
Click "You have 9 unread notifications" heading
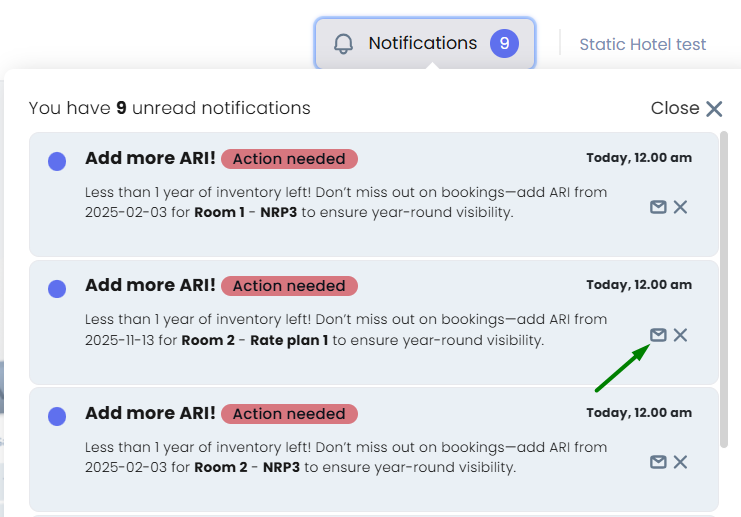click(170, 108)
